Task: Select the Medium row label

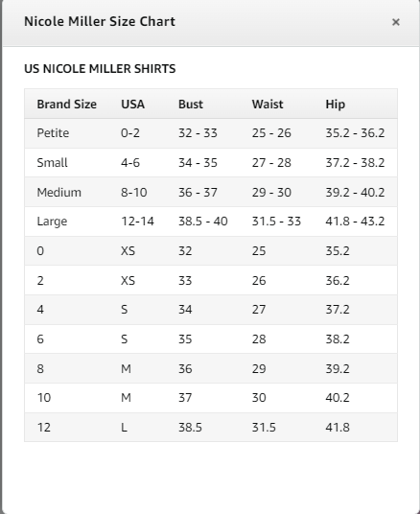Action: [59, 192]
